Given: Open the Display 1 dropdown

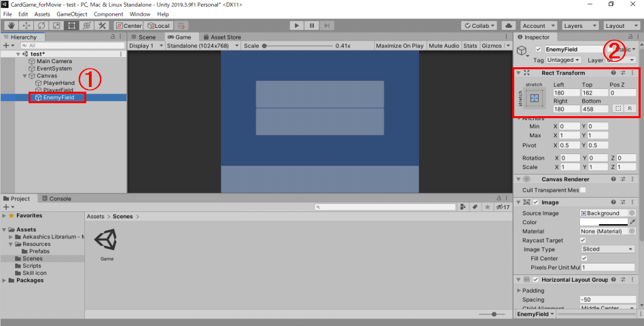Looking at the screenshot, I should pos(145,46).
